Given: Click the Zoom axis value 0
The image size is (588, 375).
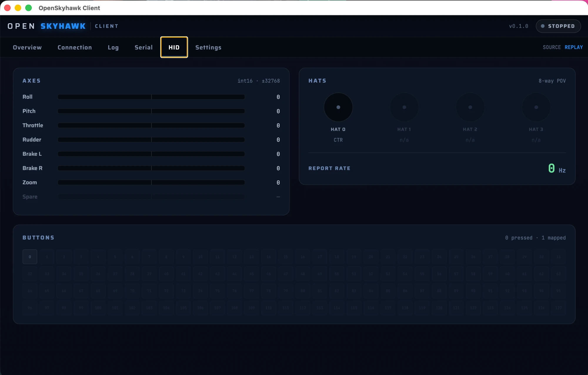Looking at the screenshot, I should 278,182.
